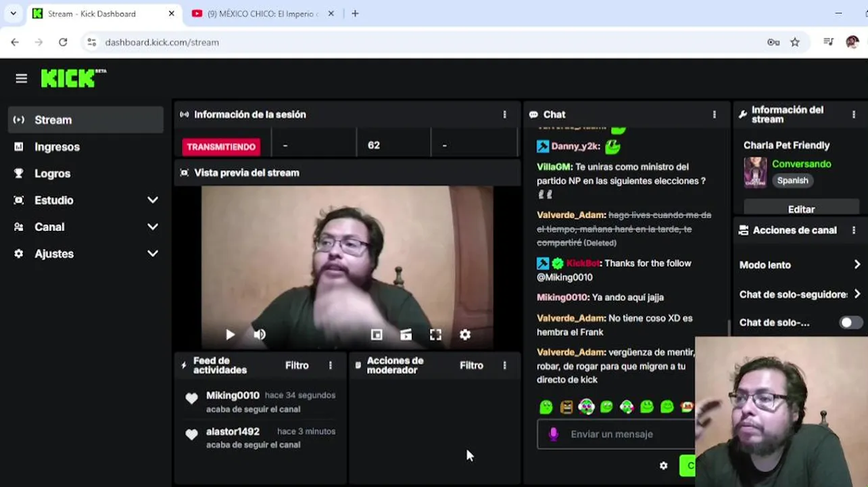868x487 pixels.
Task: Filter the Feed de actividades panel
Action: (x=297, y=365)
